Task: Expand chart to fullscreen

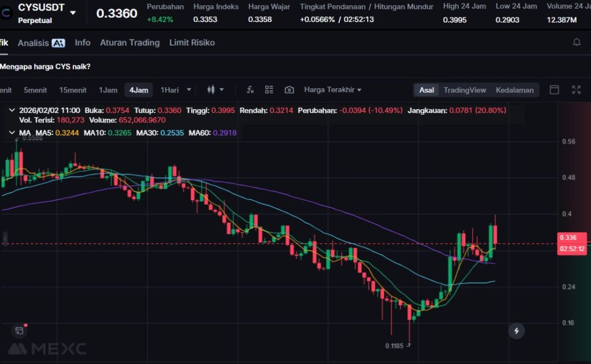Action: tap(575, 89)
